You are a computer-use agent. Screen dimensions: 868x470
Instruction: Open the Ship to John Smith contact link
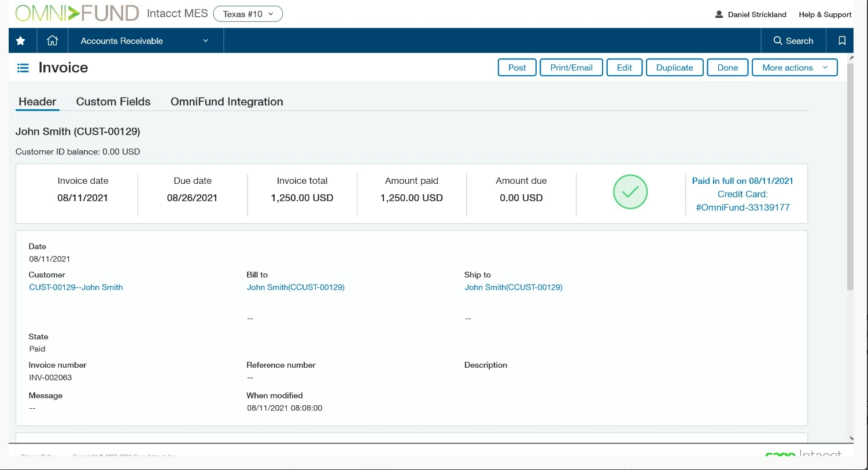514,287
